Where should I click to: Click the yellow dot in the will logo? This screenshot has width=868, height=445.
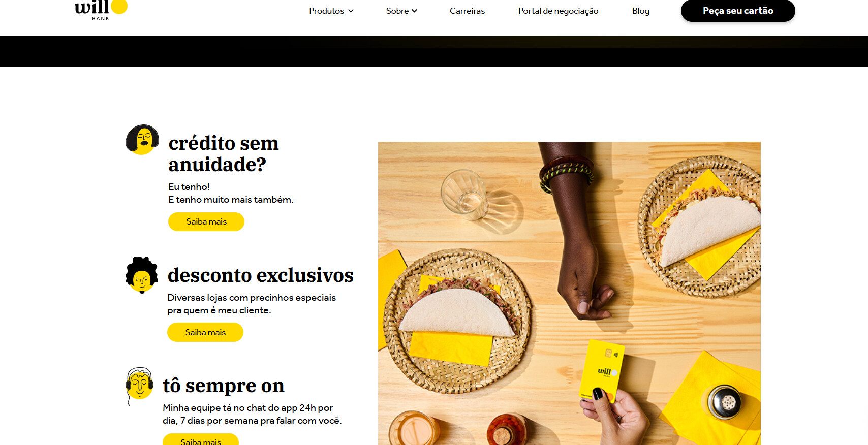(119, 7)
